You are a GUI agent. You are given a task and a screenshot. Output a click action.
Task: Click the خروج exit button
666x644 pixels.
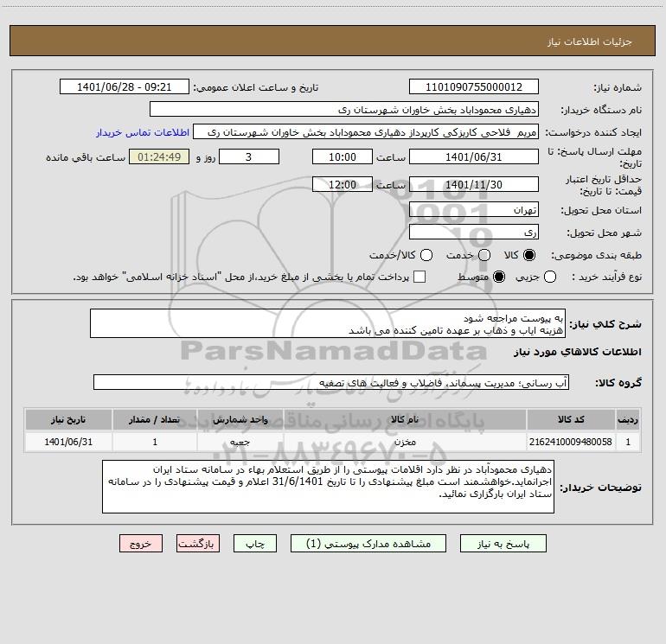tap(141, 544)
